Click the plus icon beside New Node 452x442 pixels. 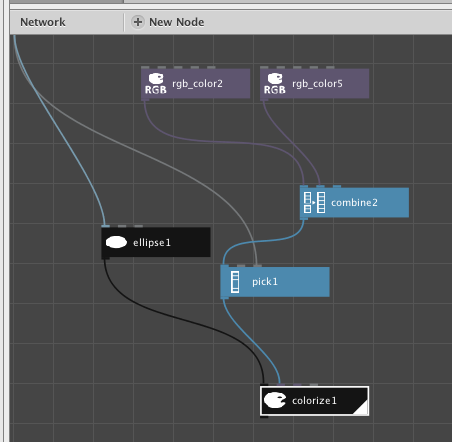click(x=138, y=22)
